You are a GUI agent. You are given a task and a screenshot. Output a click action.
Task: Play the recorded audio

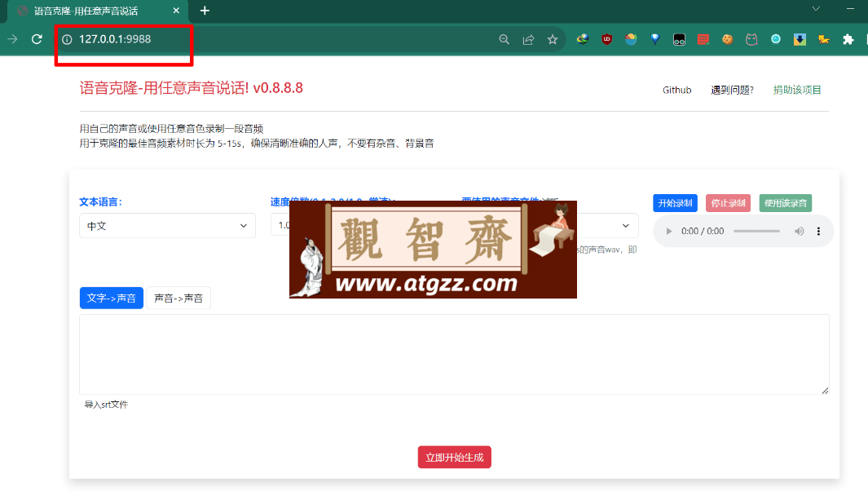pos(668,232)
